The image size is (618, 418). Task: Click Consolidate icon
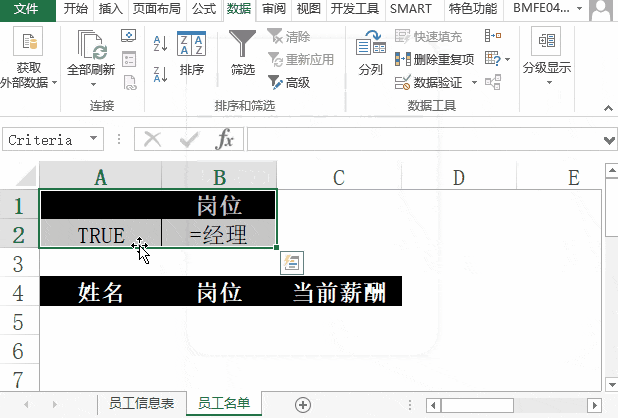tap(493, 36)
